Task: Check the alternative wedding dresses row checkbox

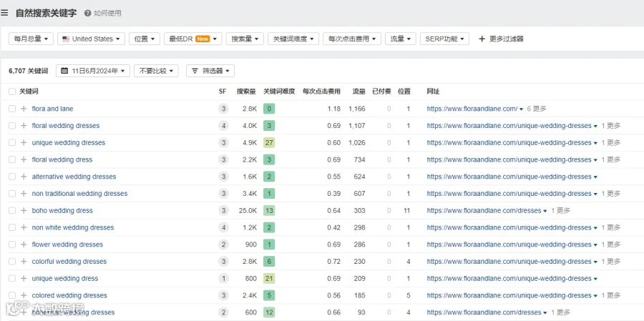Action: (x=12, y=177)
